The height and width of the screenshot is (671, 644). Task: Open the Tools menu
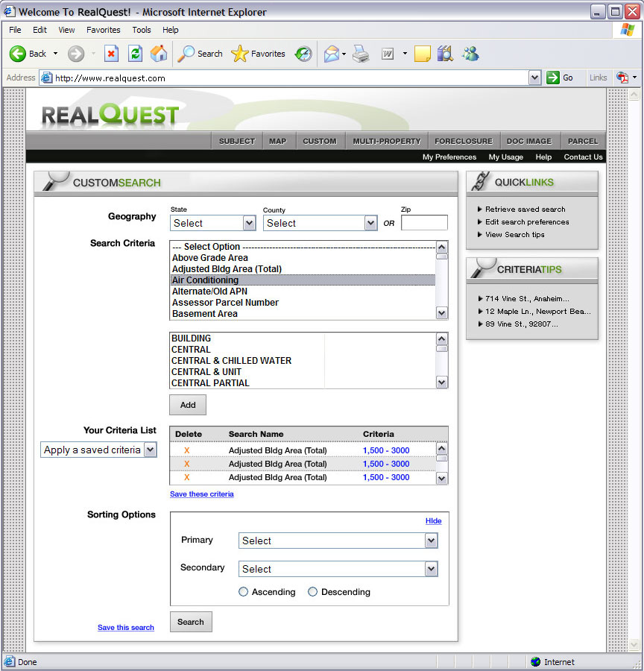tap(142, 30)
